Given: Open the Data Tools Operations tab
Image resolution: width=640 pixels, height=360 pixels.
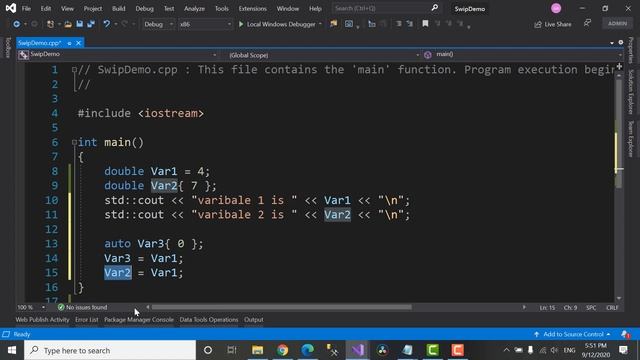Looking at the screenshot, I should point(209,320).
